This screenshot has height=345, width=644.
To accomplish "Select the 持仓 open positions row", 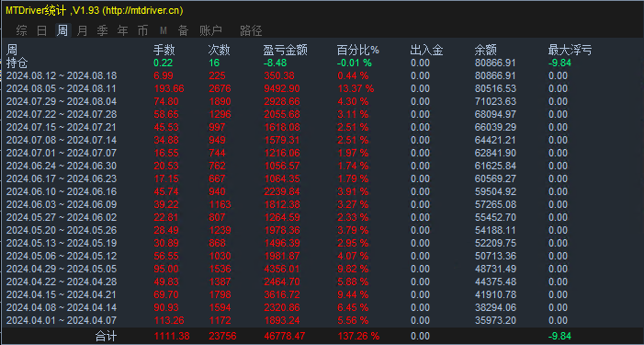I will 322,63.
